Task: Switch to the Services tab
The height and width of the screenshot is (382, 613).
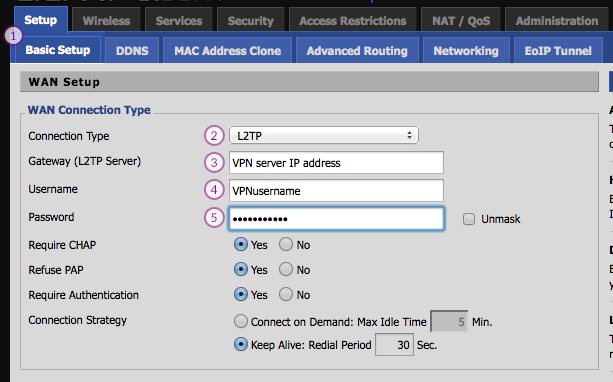Action: click(x=179, y=20)
